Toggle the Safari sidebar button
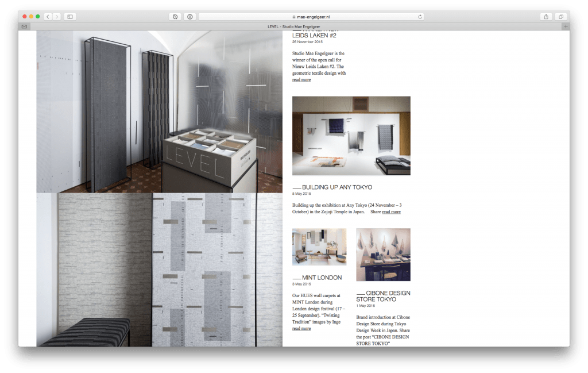 [70, 17]
